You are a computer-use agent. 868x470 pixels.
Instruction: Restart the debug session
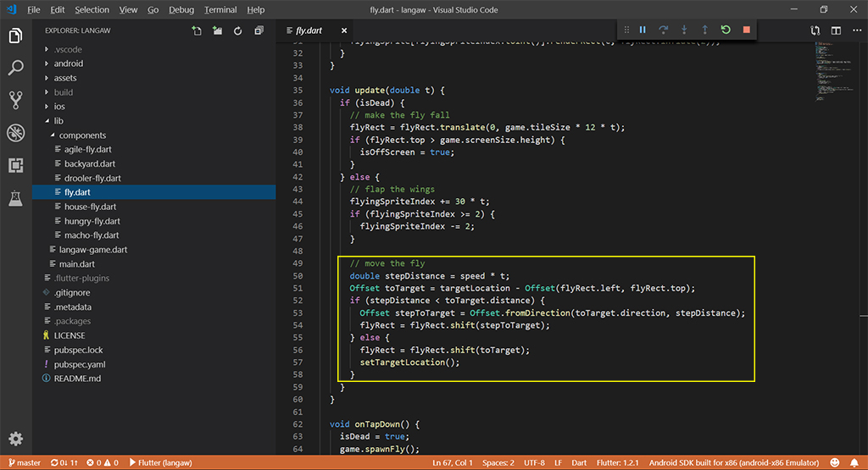(726, 30)
